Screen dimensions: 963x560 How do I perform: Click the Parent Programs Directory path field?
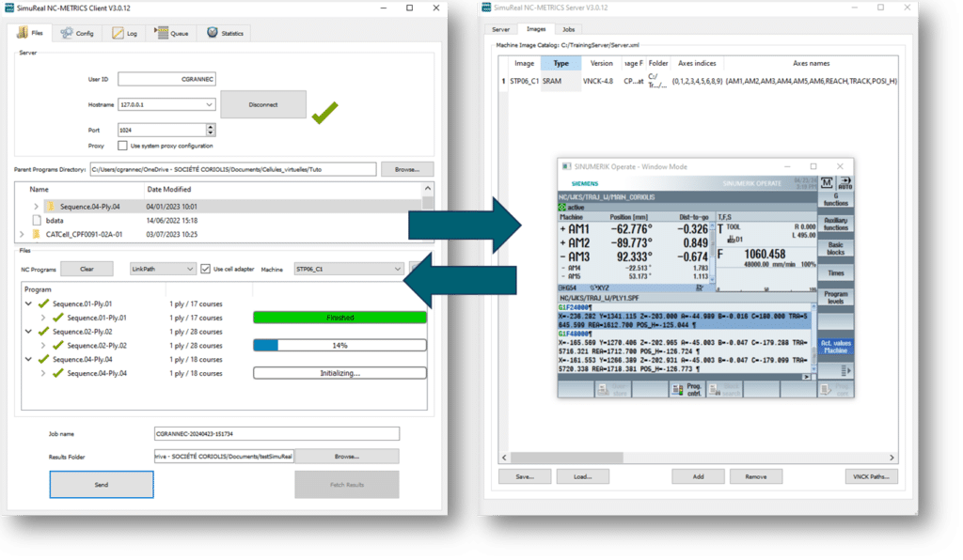click(233, 169)
